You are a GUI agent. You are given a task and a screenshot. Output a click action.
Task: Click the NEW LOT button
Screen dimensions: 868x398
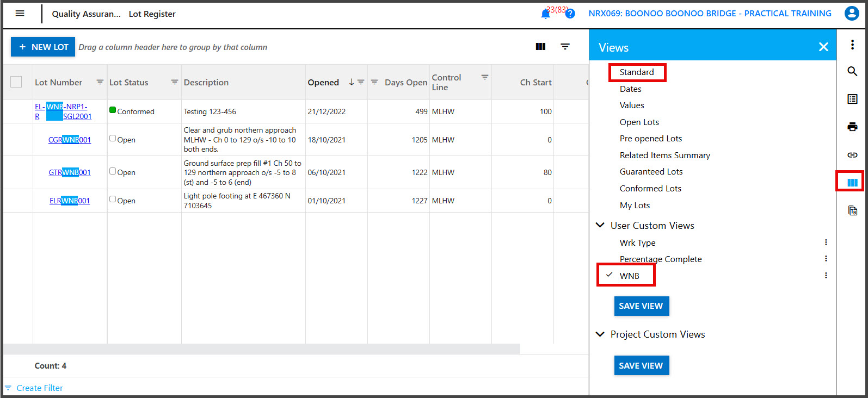point(44,47)
